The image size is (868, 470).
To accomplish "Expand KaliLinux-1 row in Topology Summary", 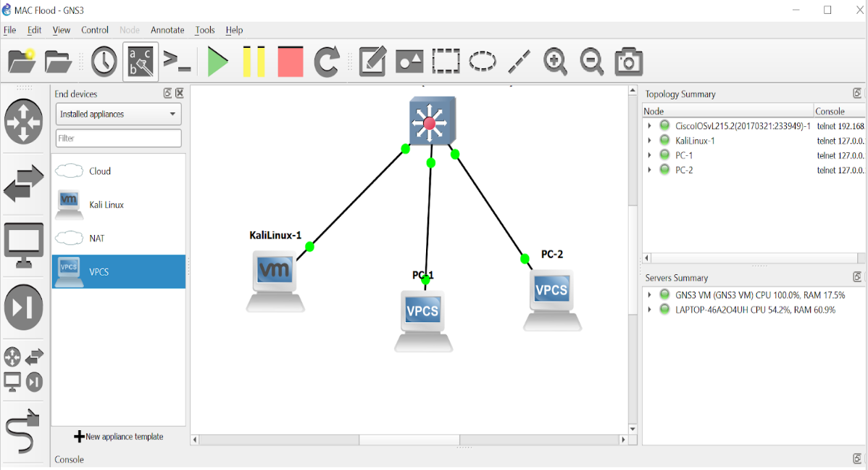I will [649, 141].
